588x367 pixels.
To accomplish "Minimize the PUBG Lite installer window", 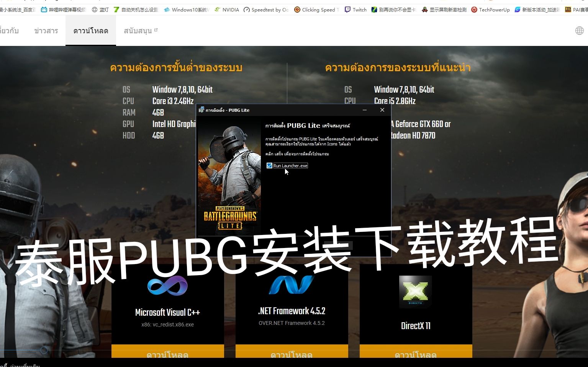I will [x=365, y=110].
